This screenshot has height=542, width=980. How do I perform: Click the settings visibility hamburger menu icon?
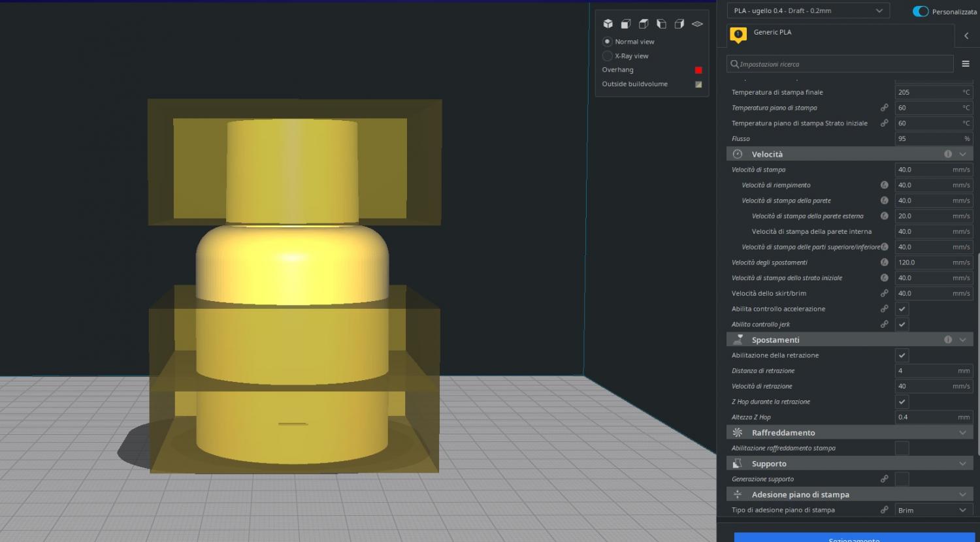point(966,64)
